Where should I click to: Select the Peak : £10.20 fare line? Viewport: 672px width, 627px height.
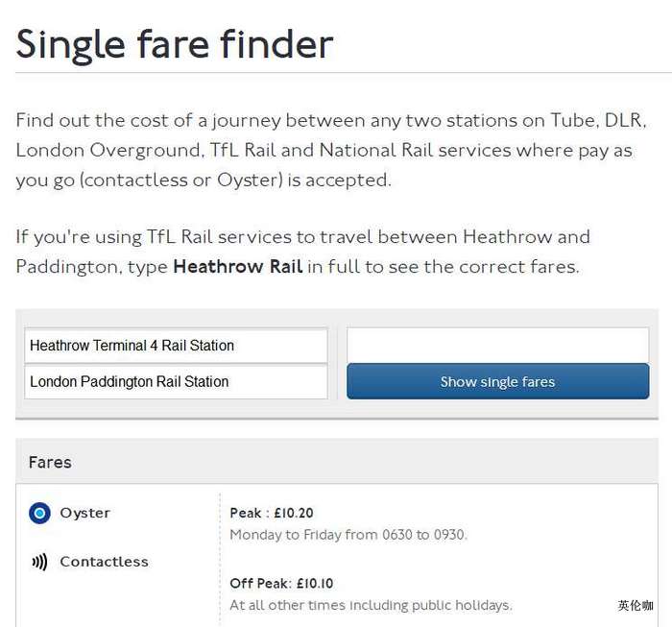click(x=272, y=514)
